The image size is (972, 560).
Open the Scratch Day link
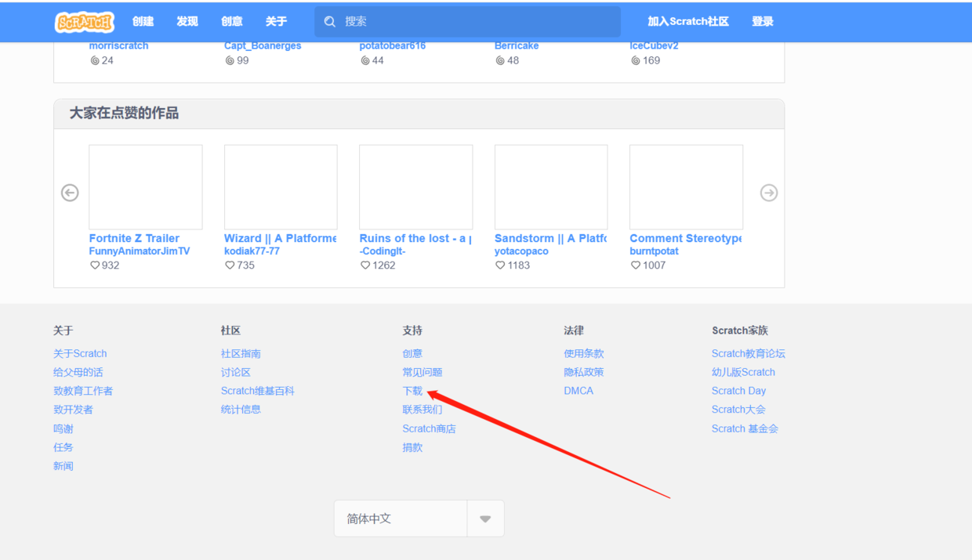point(738,391)
